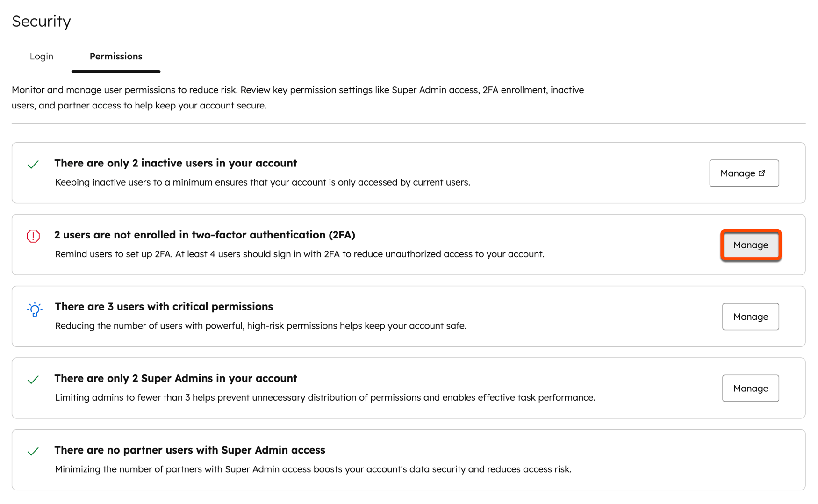Switch to the Login tab

(41, 56)
